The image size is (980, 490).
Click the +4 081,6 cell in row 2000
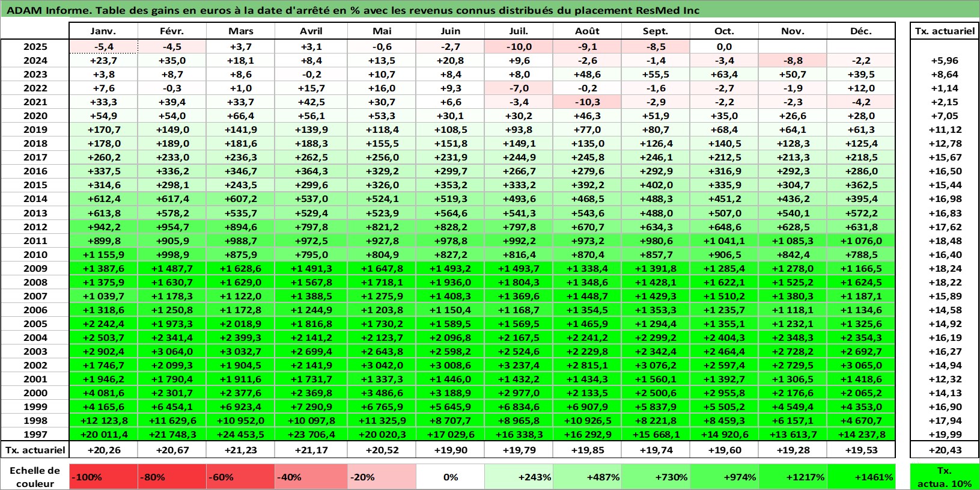(x=104, y=393)
